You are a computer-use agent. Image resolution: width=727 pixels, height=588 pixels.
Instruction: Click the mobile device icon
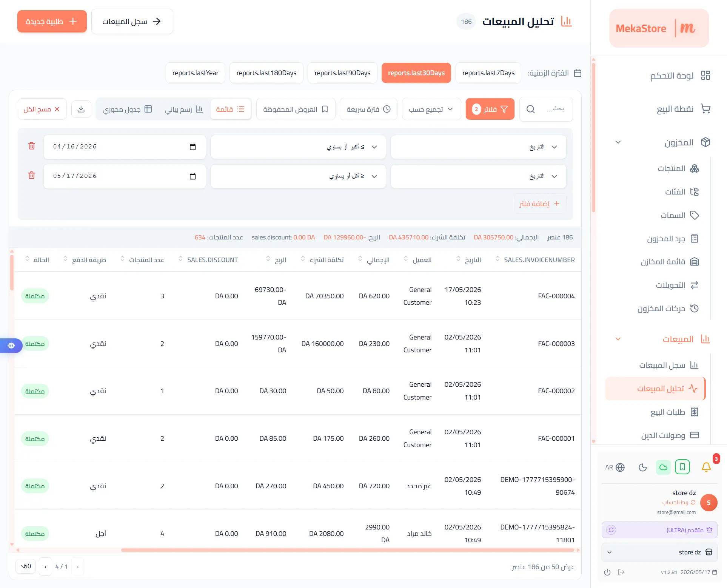[682, 467]
